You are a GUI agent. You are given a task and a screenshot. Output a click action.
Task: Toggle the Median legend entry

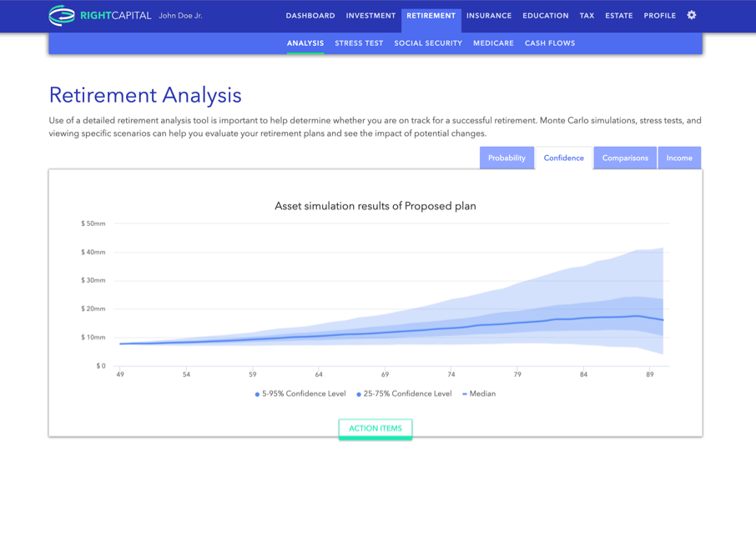tap(479, 394)
